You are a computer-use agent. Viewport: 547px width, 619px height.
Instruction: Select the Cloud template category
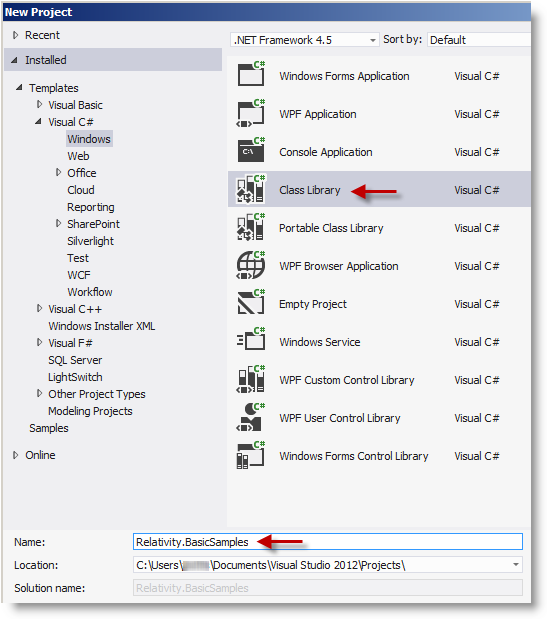click(x=81, y=190)
